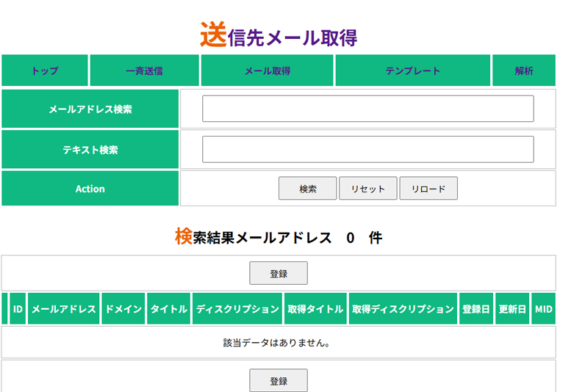Click the 登録日 column header
Screen dimensions: 563x392
point(476,309)
